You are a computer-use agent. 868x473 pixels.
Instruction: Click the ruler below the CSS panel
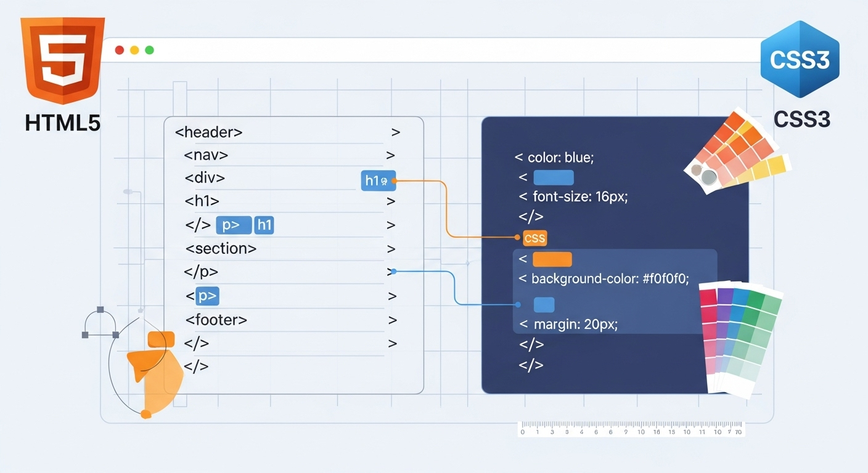[632, 429]
